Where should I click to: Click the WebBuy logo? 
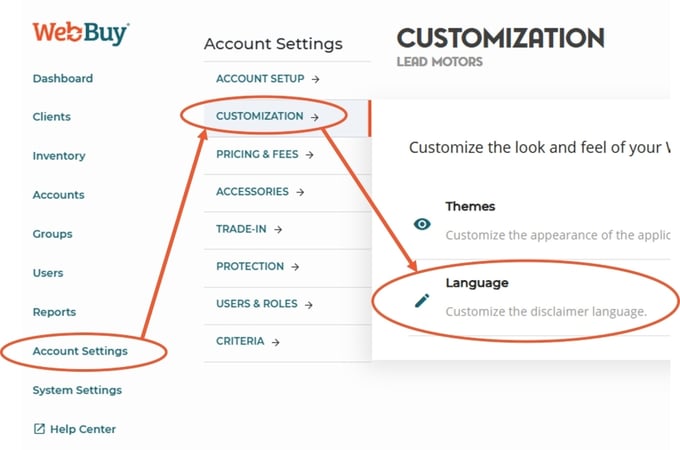pos(80,33)
